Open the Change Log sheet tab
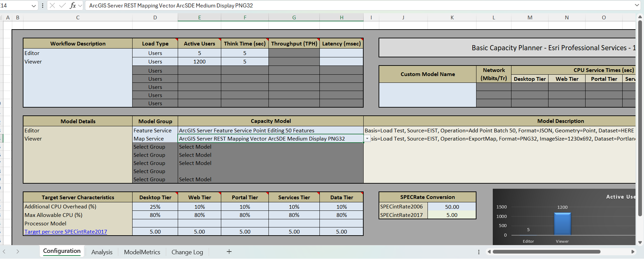Image resolution: width=644 pixels, height=259 pixels. [187, 252]
